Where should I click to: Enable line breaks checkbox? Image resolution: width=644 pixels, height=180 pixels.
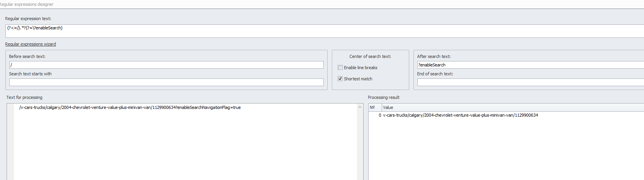click(x=340, y=68)
